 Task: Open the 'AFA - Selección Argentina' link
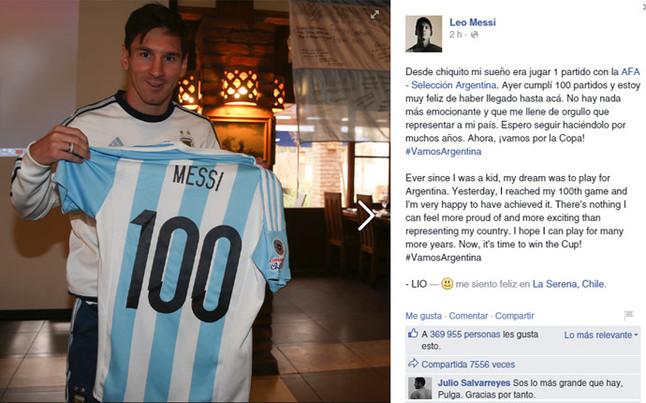point(522,78)
